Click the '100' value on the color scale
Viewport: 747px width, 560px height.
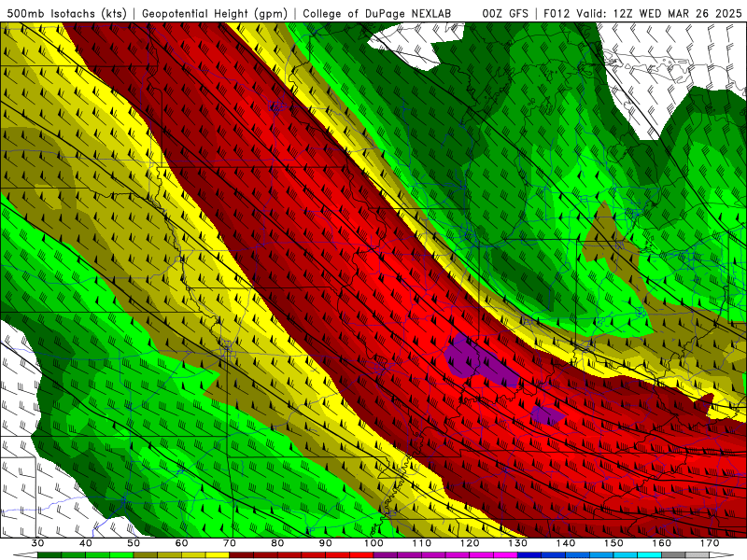click(x=374, y=543)
